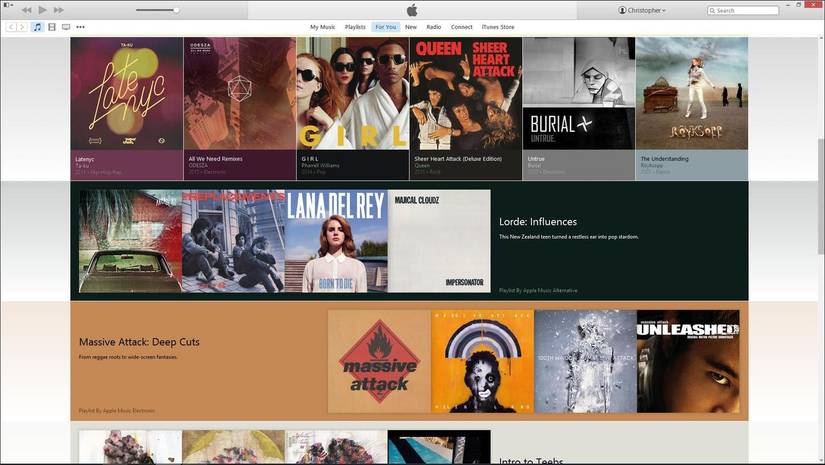Image resolution: width=825 pixels, height=465 pixels.
Task: Click 'The Understanding' album title
Action: (x=665, y=159)
